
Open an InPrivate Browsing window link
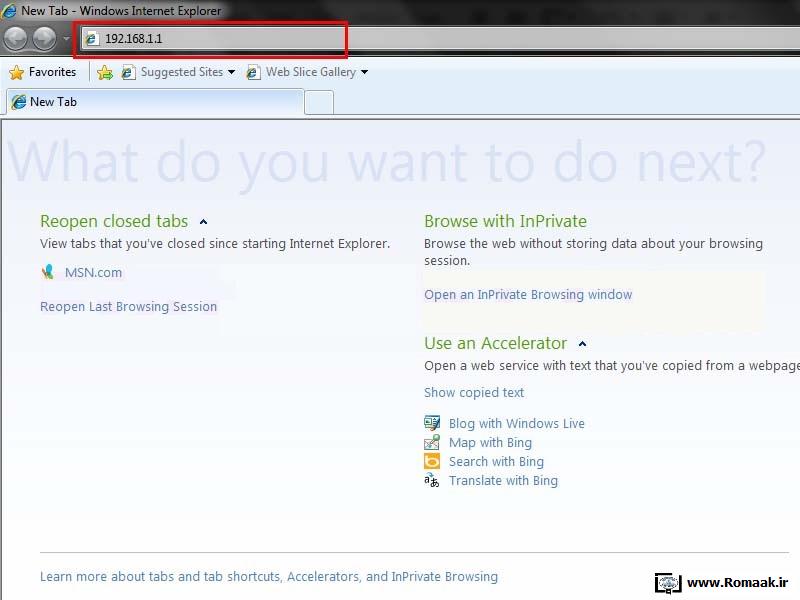pos(528,294)
